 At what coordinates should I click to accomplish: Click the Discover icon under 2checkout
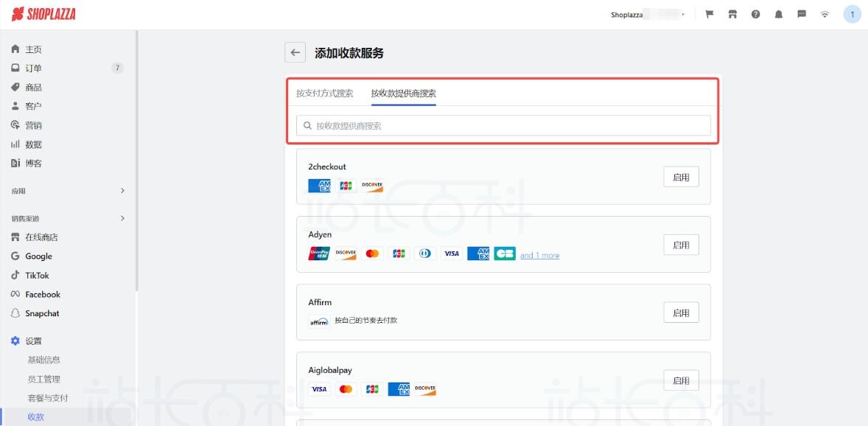tap(372, 186)
